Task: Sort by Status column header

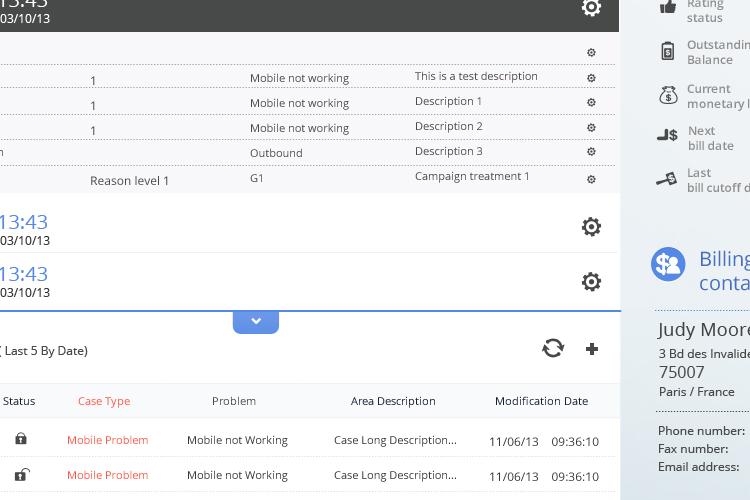Action: coord(19,401)
